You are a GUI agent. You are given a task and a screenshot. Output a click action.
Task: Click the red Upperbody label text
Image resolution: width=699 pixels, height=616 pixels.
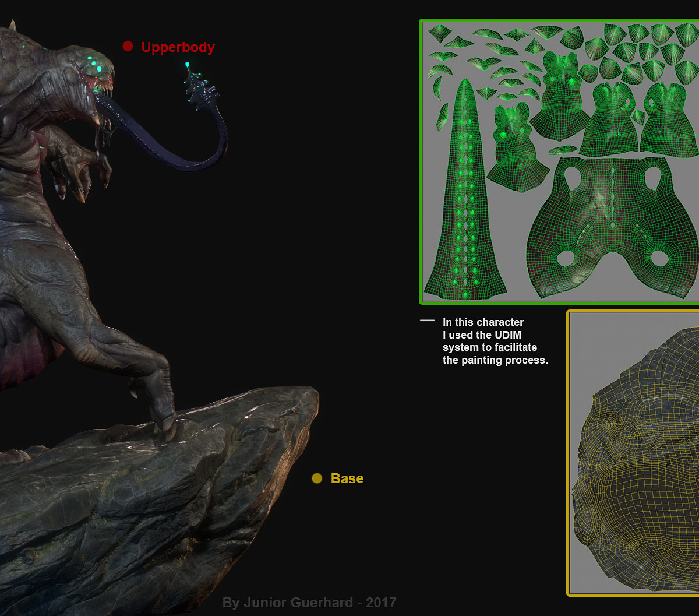[178, 47]
